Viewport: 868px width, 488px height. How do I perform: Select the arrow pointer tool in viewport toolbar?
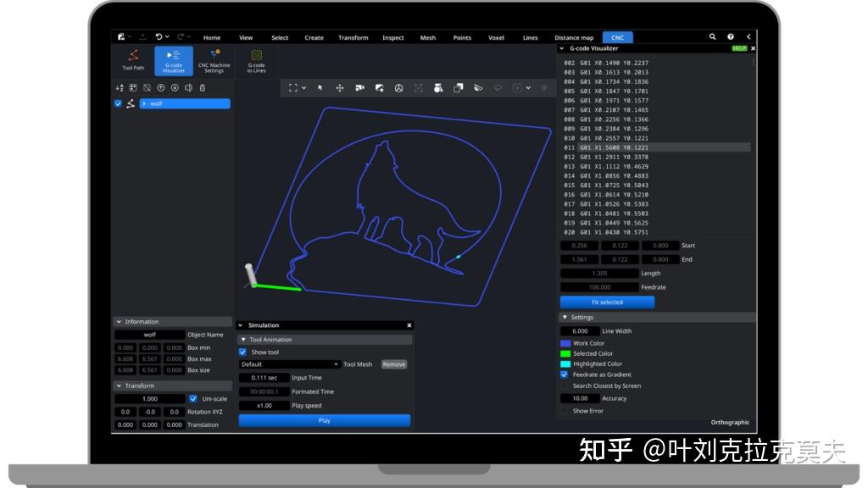tap(320, 88)
